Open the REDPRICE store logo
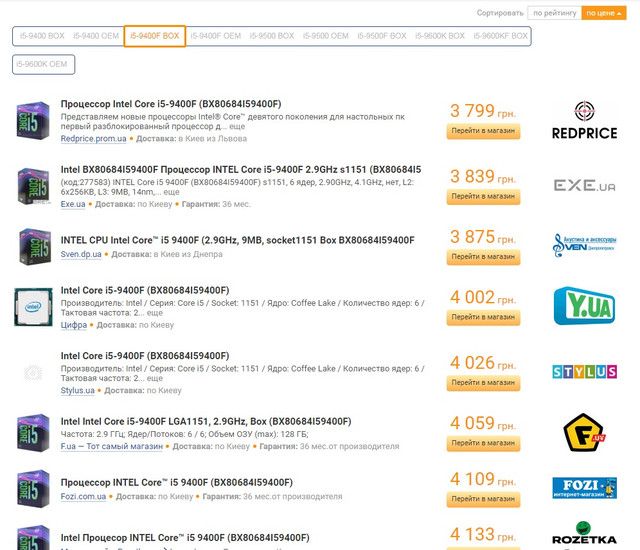The width and height of the screenshot is (640, 550). pyautogui.click(x=584, y=120)
